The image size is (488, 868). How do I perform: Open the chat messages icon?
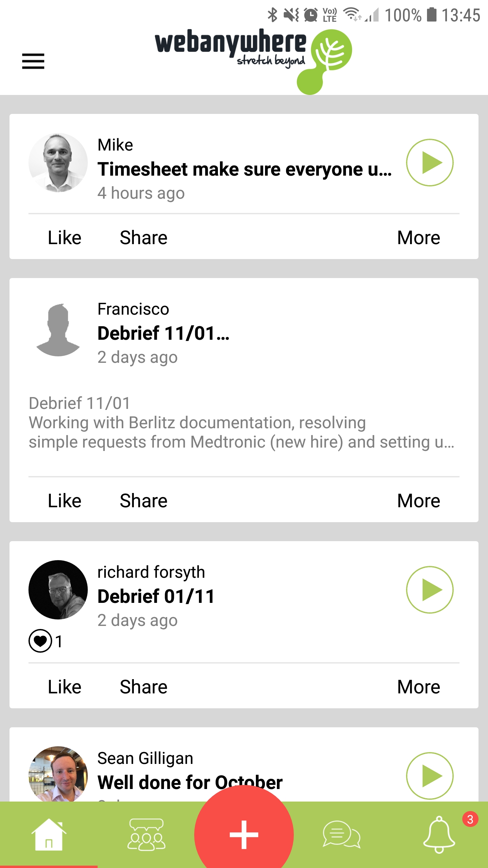[x=342, y=834]
